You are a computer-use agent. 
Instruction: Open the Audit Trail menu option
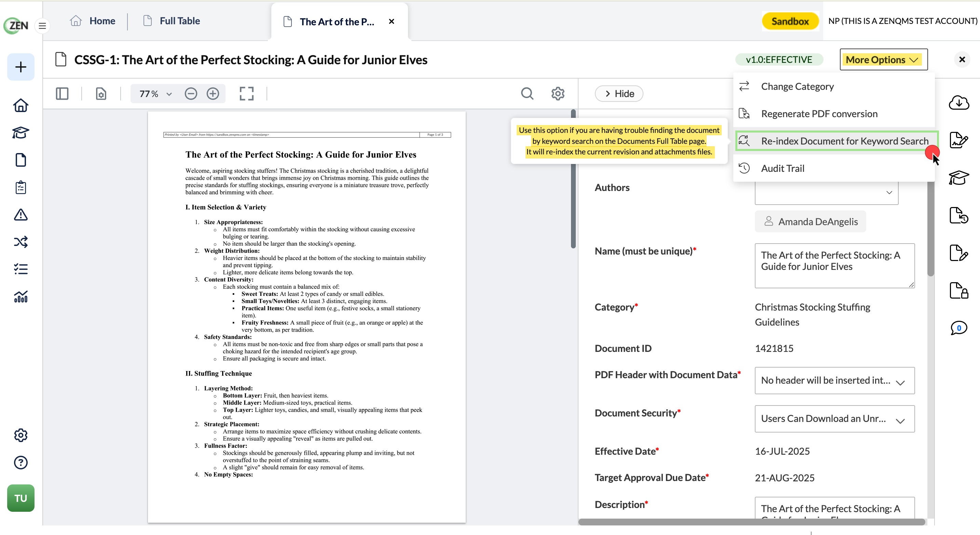(x=834, y=168)
